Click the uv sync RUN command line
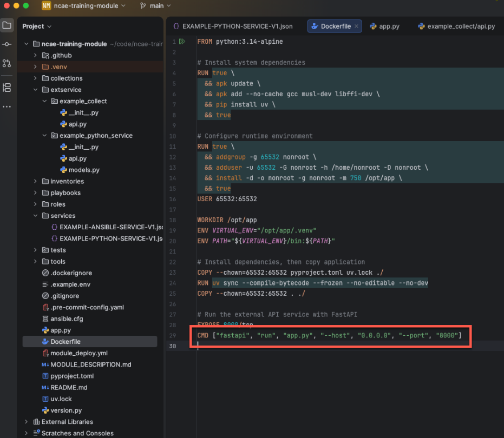The width and height of the screenshot is (504, 438). [313, 283]
